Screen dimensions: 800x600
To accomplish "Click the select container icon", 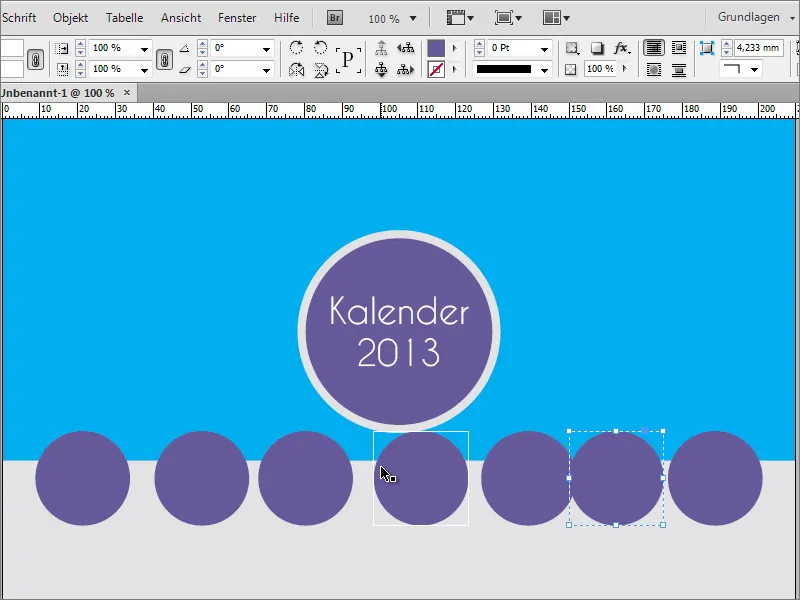I will (381, 48).
